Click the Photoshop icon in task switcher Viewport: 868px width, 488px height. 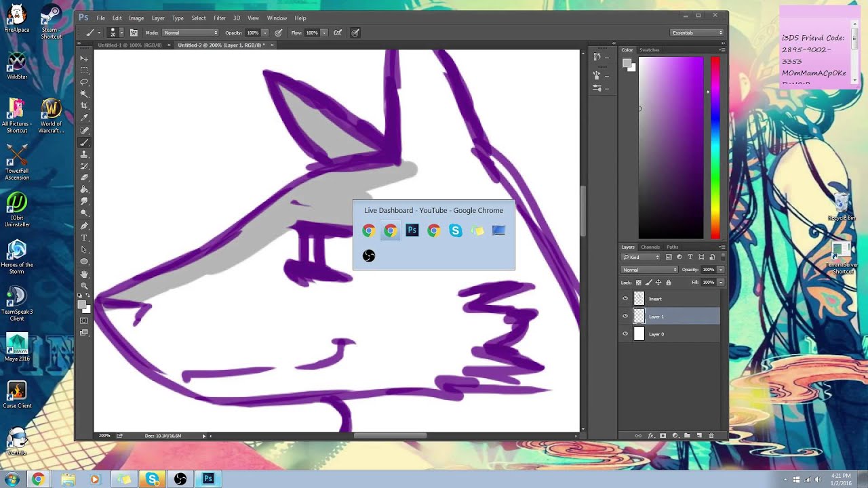(412, 230)
